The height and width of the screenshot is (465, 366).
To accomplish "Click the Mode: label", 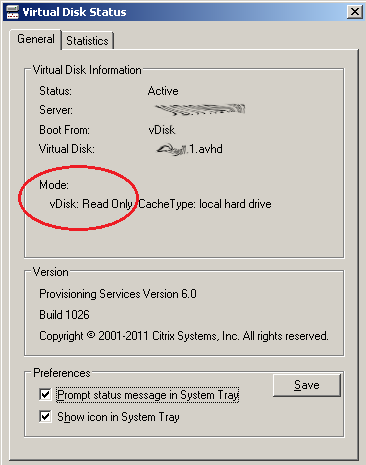I will 54,185.
